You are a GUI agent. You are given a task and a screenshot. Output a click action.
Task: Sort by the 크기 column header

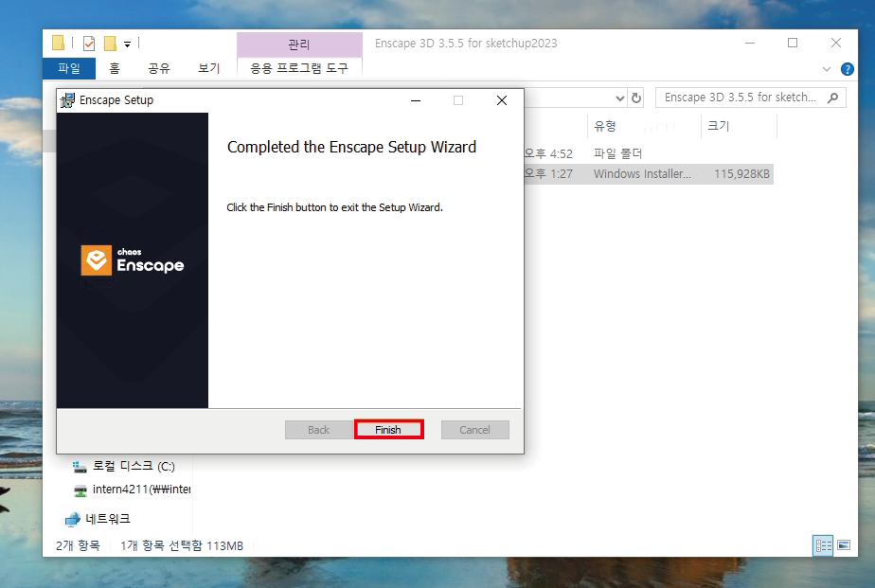point(719,126)
